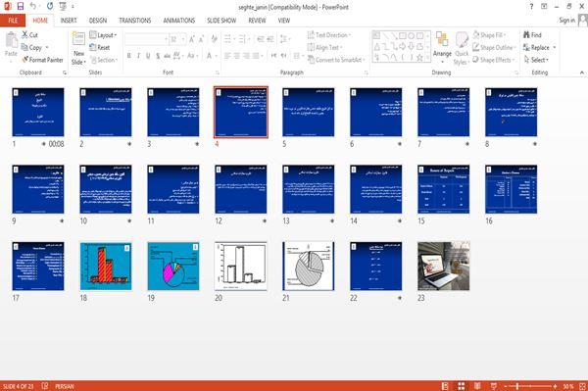Click the Format Painter tool
The image size is (588, 391).
(x=42, y=60)
